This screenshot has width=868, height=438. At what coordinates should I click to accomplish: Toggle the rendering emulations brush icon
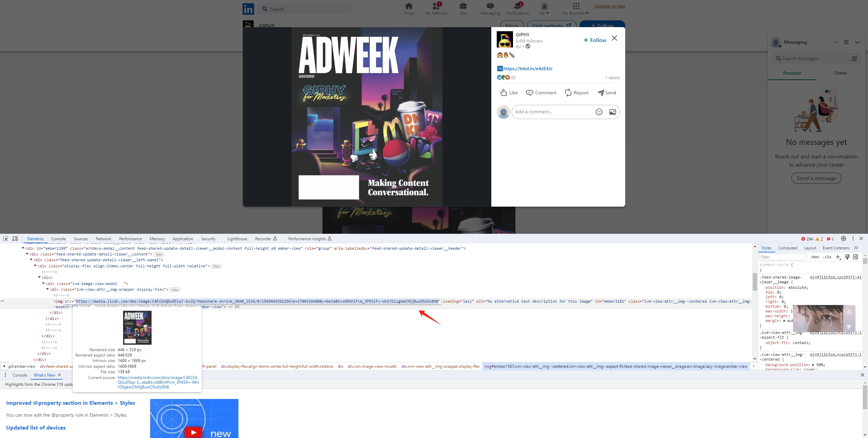click(847, 257)
